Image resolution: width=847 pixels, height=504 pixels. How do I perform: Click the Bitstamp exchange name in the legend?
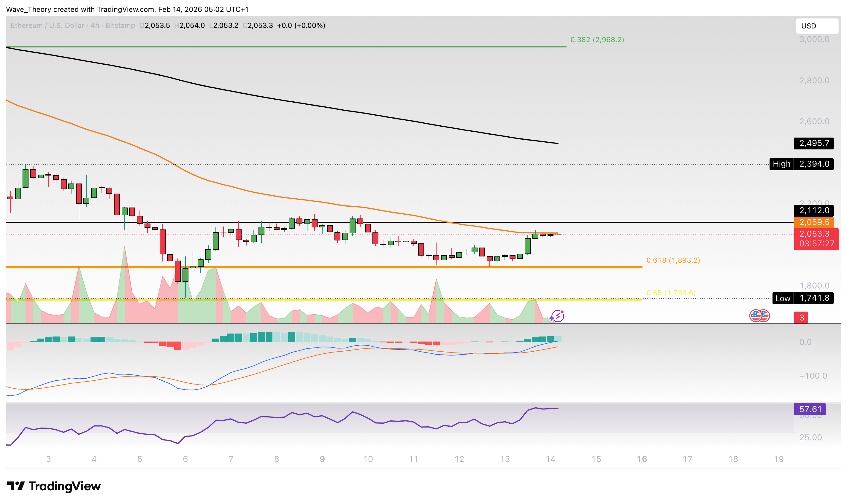click(x=120, y=25)
